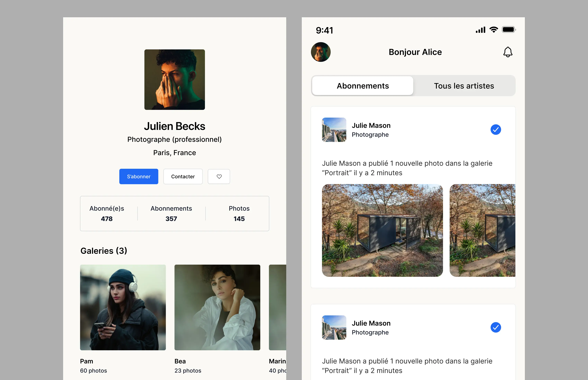This screenshot has height=380, width=588.
Task: Tap the Wi-Fi status icon
Action: [494, 30]
